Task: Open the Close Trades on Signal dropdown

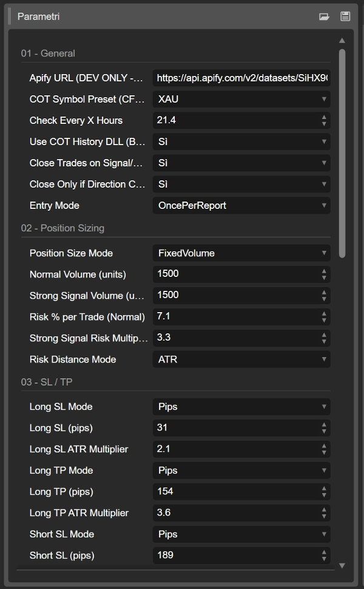Action: tap(241, 163)
